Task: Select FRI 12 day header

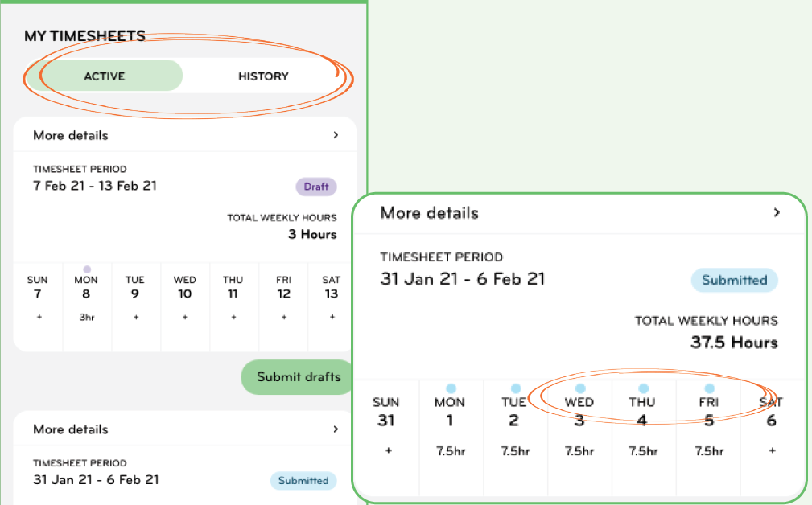Action: point(284,287)
